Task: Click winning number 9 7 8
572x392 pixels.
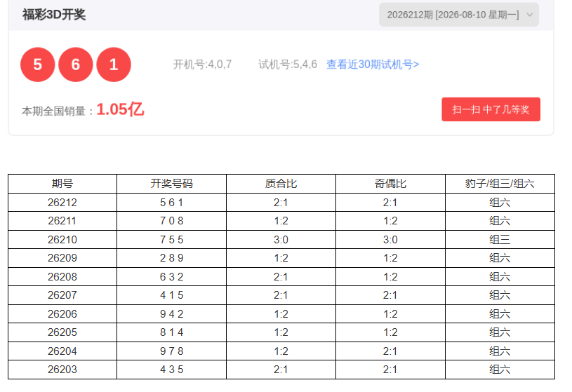Action: point(171,351)
